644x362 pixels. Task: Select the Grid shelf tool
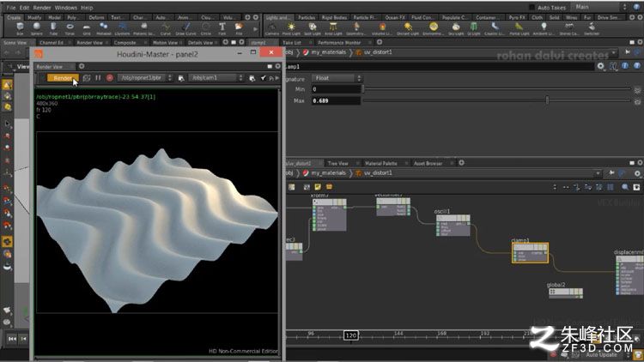point(87,28)
